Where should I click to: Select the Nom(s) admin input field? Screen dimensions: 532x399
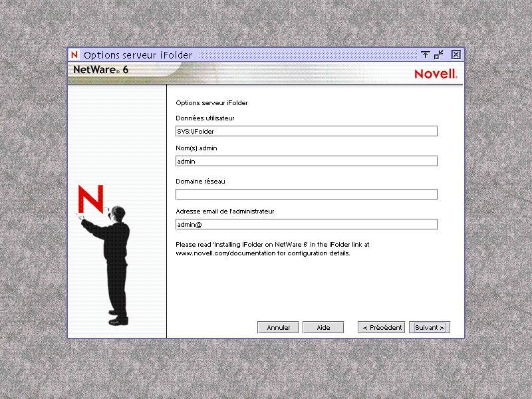306,161
